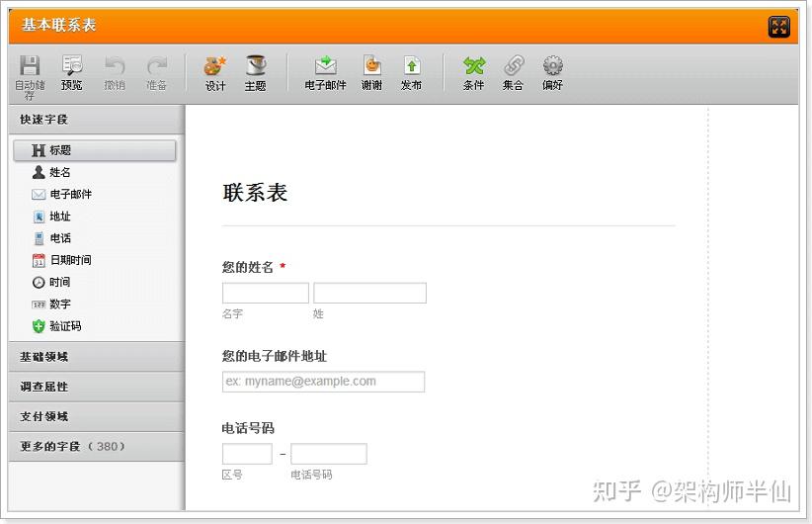The width and height of the screenshot is (812, 524).
Task: Expand the 基础领域 section
Action: pyautogui.click(x=97, y=357)
